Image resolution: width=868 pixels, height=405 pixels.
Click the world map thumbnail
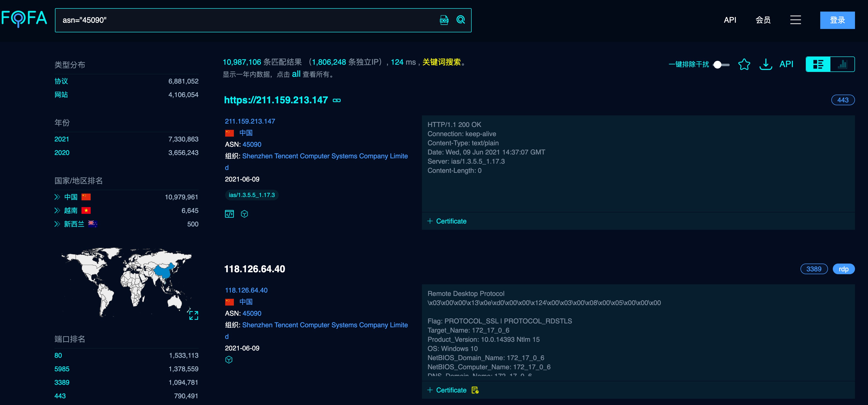pos(126,282)
